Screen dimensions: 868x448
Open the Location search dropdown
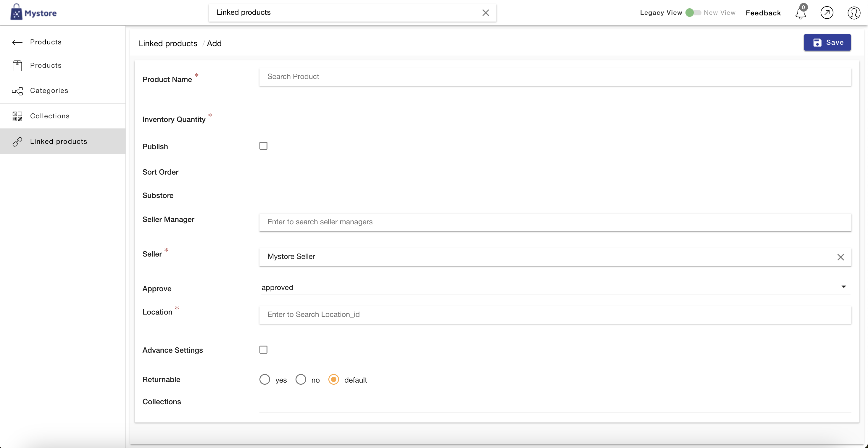pos(555,315)
